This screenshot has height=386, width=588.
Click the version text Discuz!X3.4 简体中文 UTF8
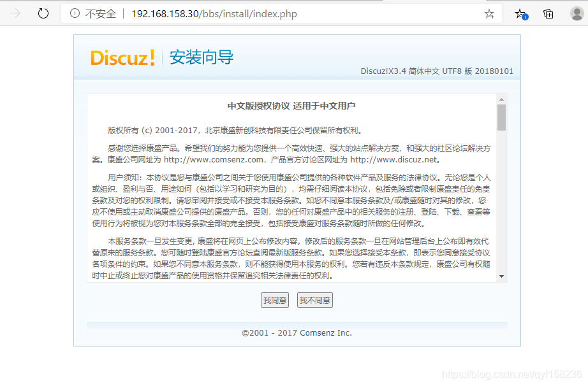pyautogui.click(x=411, y=71)
